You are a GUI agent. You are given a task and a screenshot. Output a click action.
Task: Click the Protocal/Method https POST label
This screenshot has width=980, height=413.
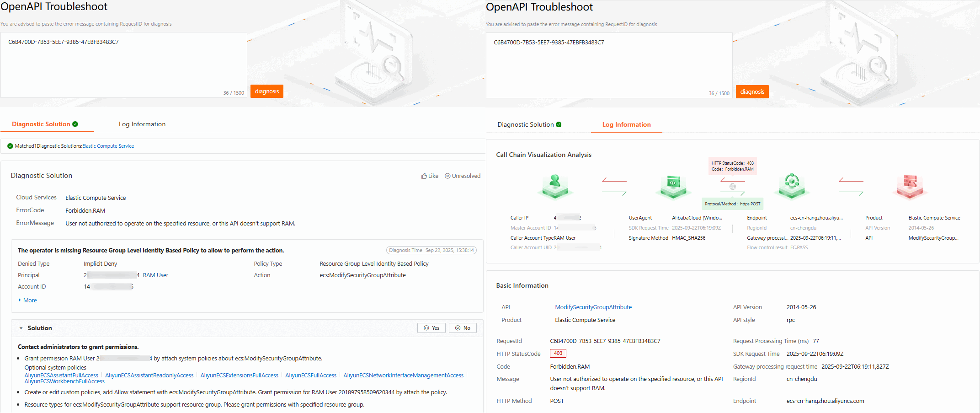tap(733, 204)
